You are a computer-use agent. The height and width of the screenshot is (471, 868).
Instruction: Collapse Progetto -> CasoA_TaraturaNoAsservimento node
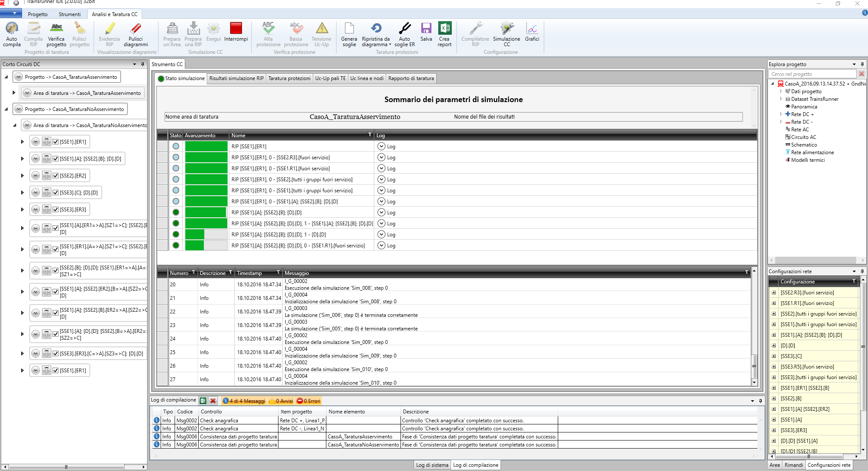(x=6, y=109)
